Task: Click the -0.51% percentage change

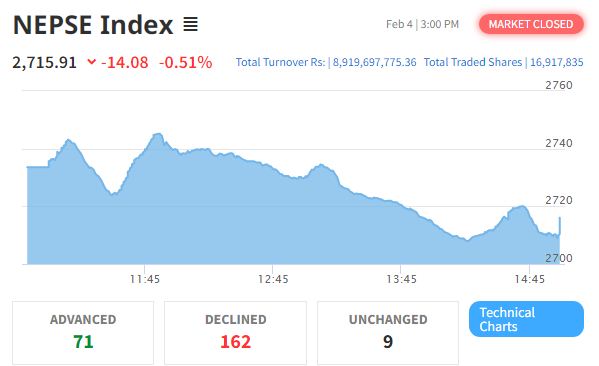Action: 186,62
